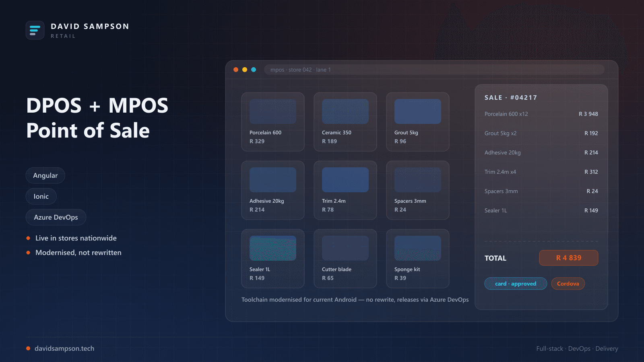644x362 pixels.
Task: Select the Grout 5kg x2 sale line
Action: pos(541,133)
